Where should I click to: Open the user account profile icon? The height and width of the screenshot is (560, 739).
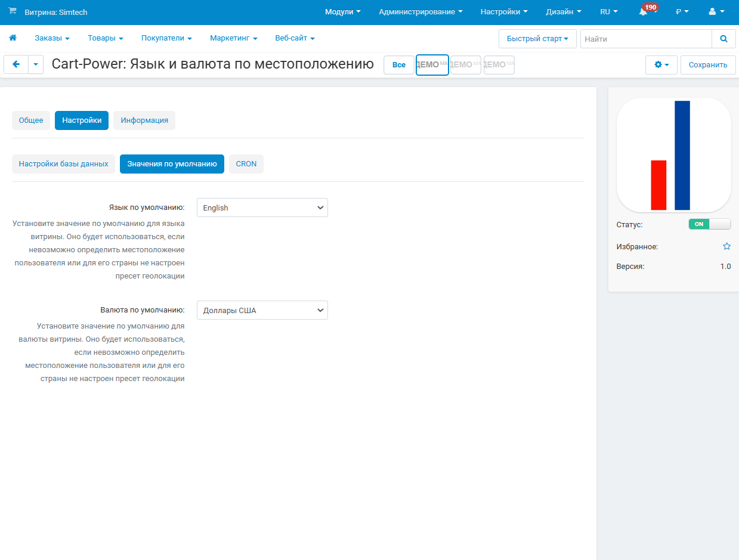716,12
